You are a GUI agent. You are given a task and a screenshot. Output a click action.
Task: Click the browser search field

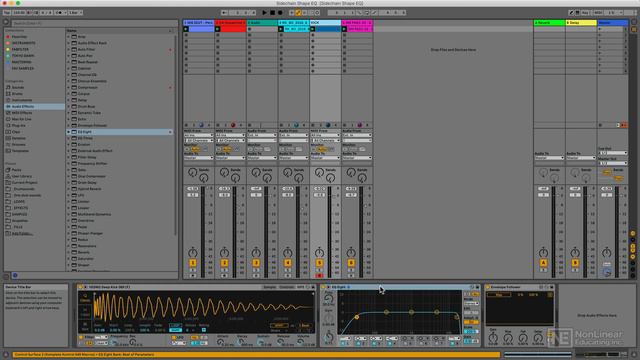pyautogui.click(x=94, y=23)
